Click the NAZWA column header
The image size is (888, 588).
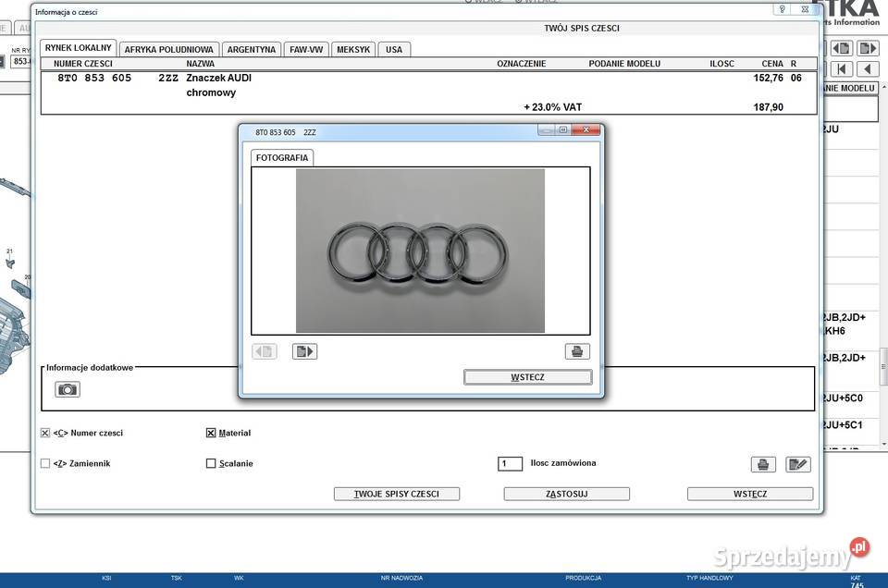click(201, 64)
